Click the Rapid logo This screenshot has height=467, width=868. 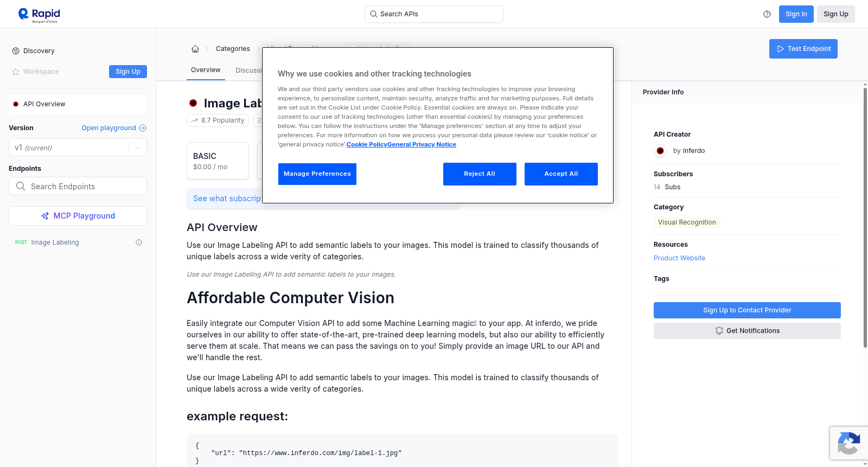39,15
